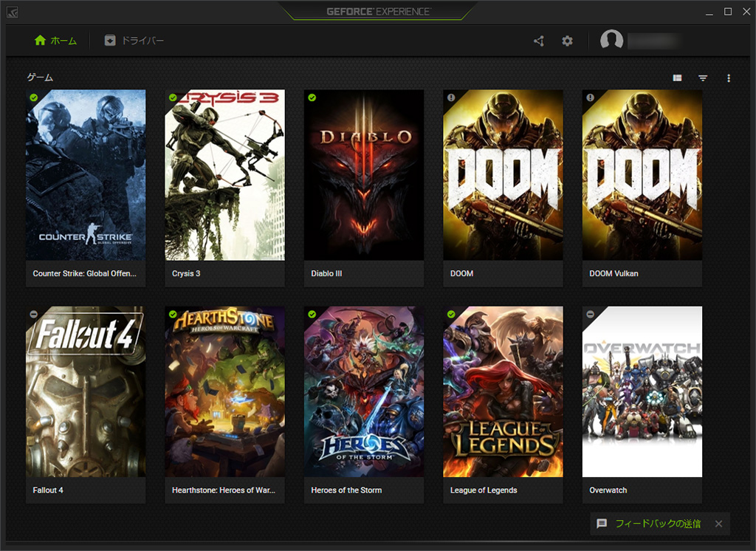The width and height of the screenshot is (756, 551).
Task: Open the share overlay icon
Action: [539, 41]
